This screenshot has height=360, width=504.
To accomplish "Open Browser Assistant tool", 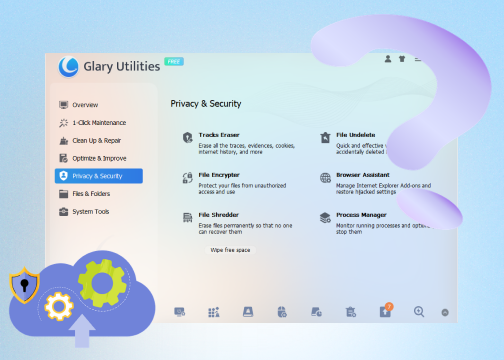I will pos(363,175).
